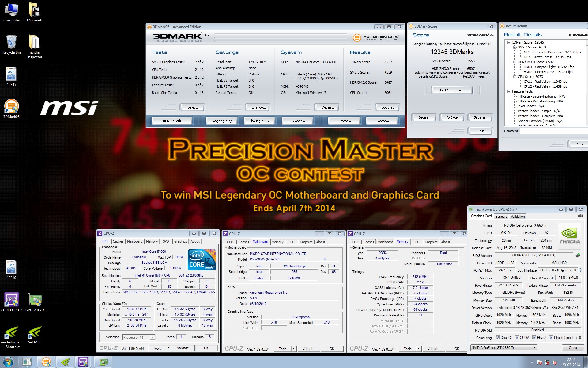Launch the CPUID CPU-Z desktop shortcut
This screenshot has width=588, height=368.
(12, 302)
